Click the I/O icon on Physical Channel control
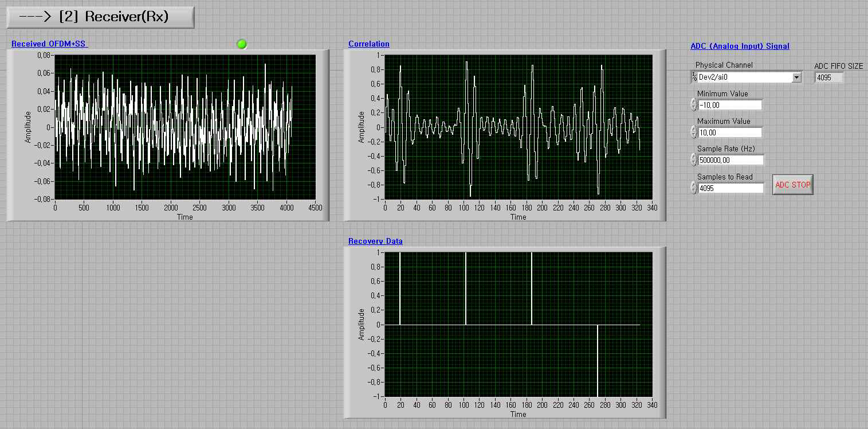This screenshot has height=429, width=868. pyautogui.click(x=694, y=77)
